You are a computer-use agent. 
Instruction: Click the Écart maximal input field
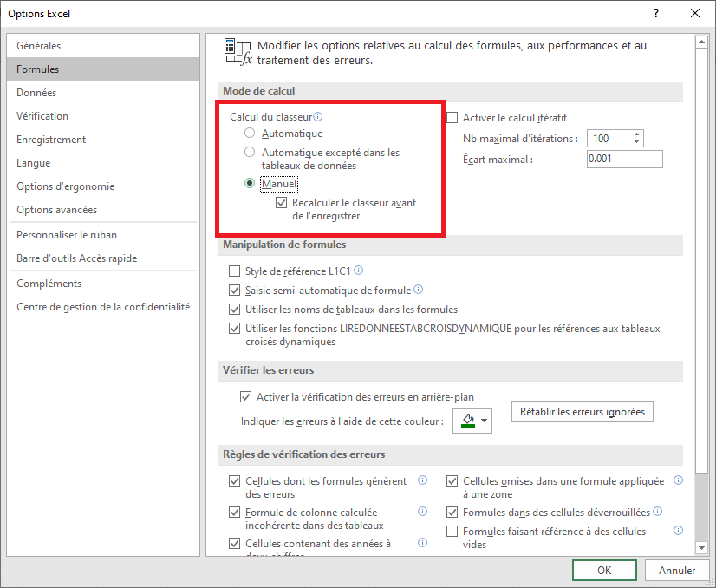625,159
